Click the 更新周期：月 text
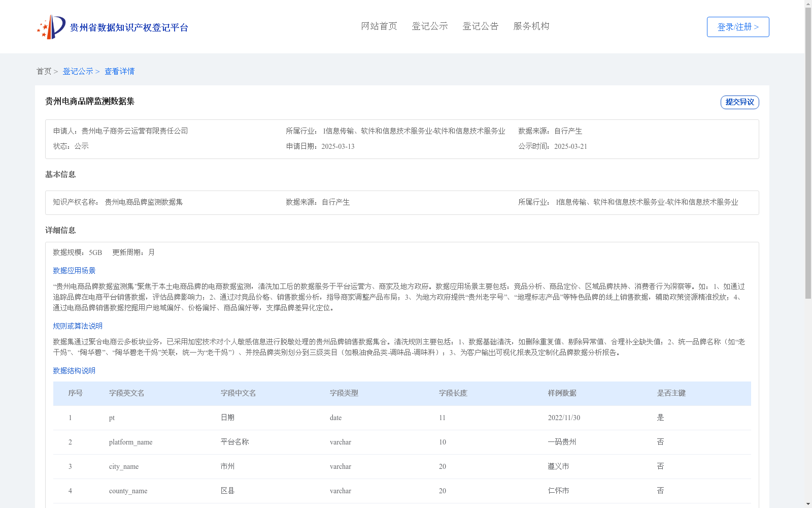The height and width of the screenshot is (508, 812). click(x=133, y=252)
